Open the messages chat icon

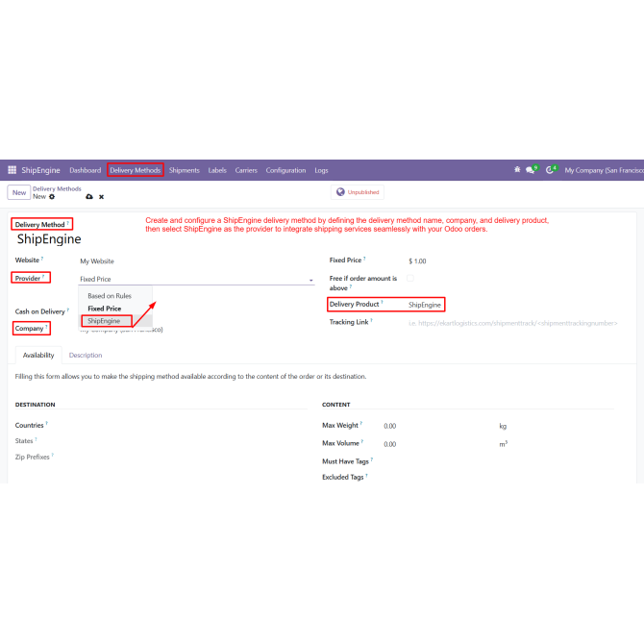pyautogui.click(x=531, y=170)
